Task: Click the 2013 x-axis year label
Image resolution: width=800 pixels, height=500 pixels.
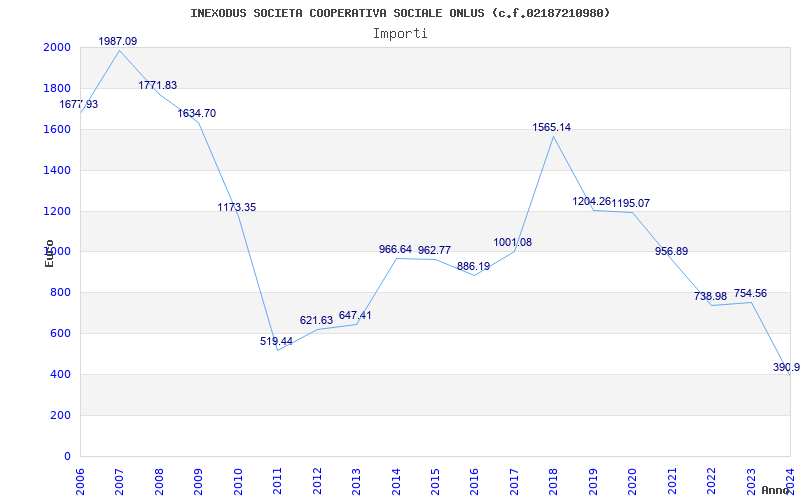Action: [x=357, y=481]
